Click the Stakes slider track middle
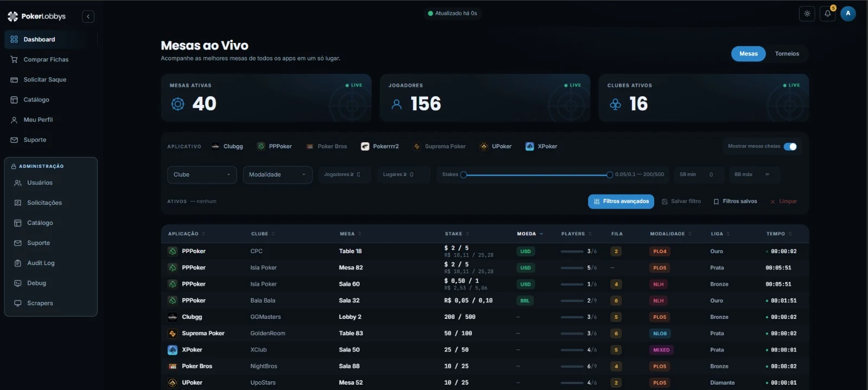 tap(537, 174)
